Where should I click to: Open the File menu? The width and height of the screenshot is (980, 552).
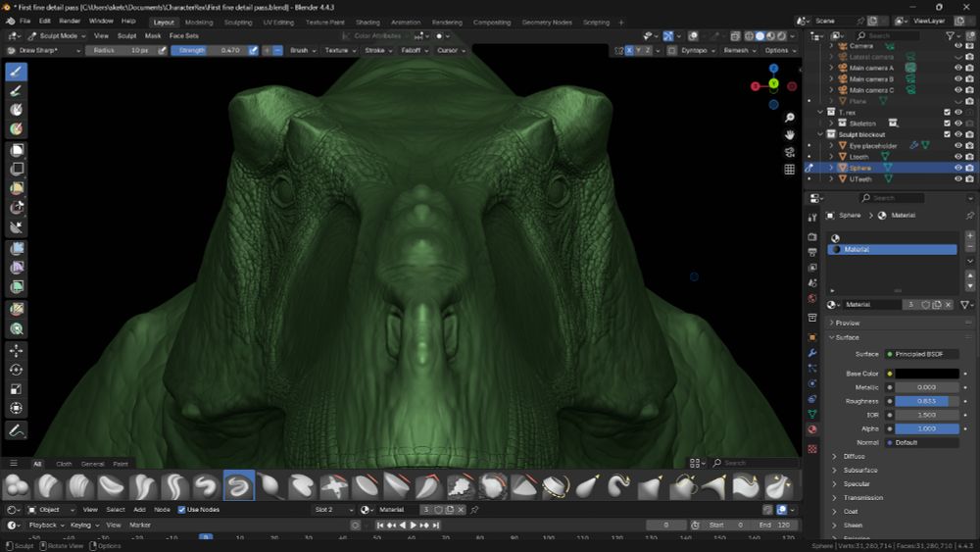25,22
